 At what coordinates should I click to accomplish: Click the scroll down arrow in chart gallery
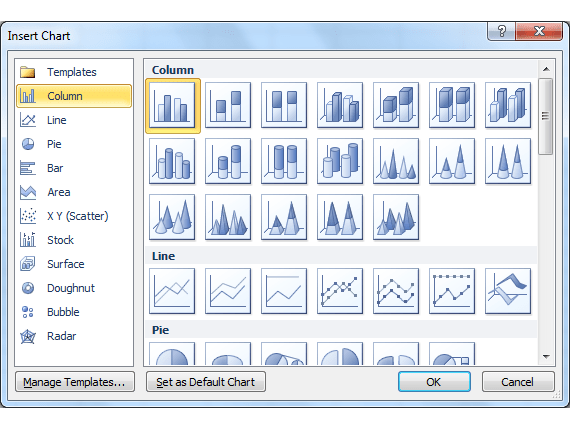pos(546,357)
